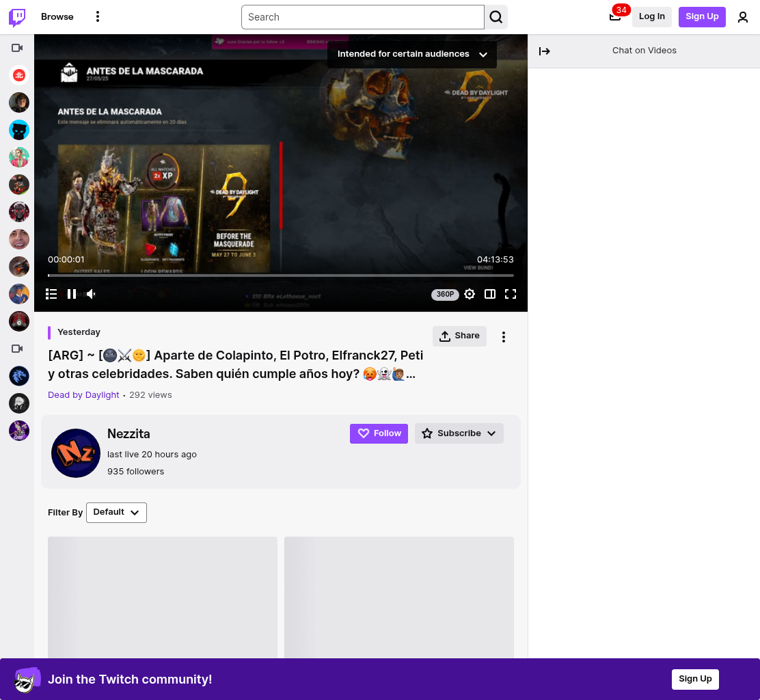Click the search magnifier button
Viewport: 760px width, 700px height.
click(496, 17)
